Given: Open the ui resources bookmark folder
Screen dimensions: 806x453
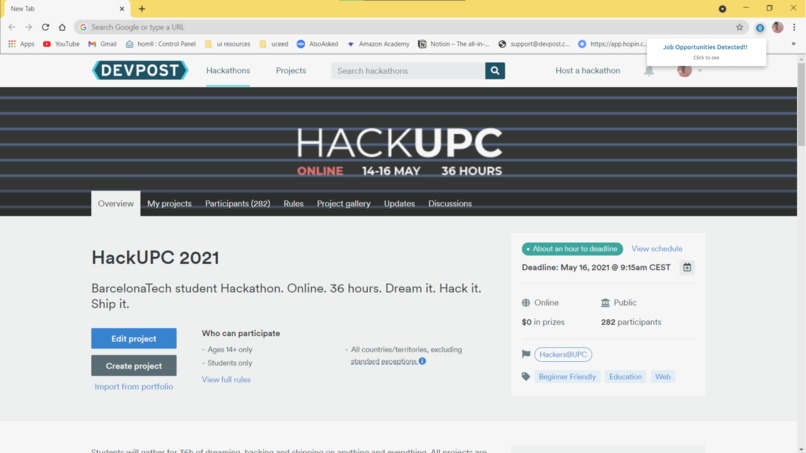Looking at the screenshot, I should (x=227, y=44).
